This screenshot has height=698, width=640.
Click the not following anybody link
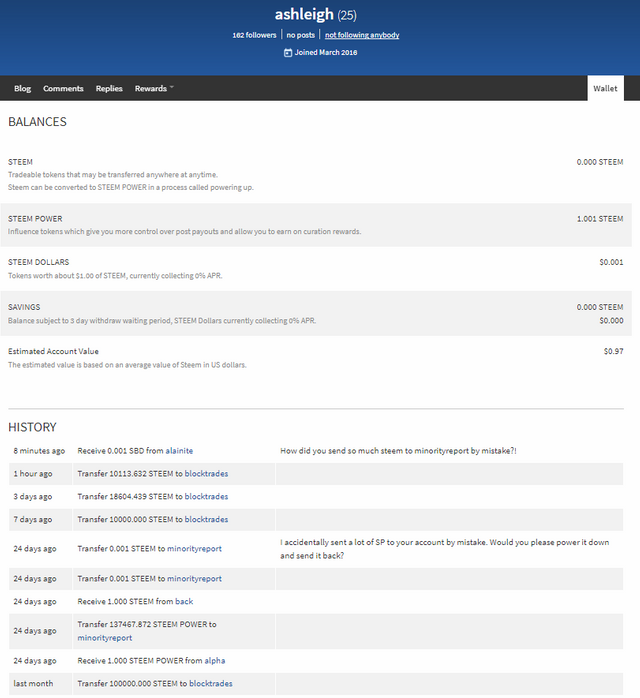362,35
